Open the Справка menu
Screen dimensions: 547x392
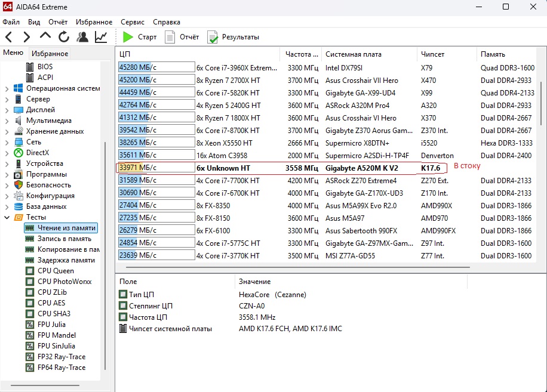pyautogui.click(x=167, y=22)
